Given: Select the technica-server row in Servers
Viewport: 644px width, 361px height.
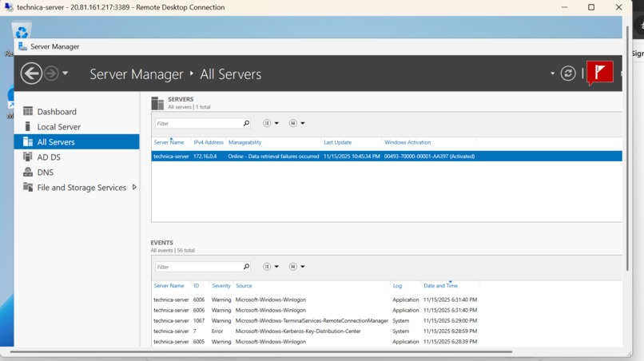Looking at the screenshot, I should point(387,156).
